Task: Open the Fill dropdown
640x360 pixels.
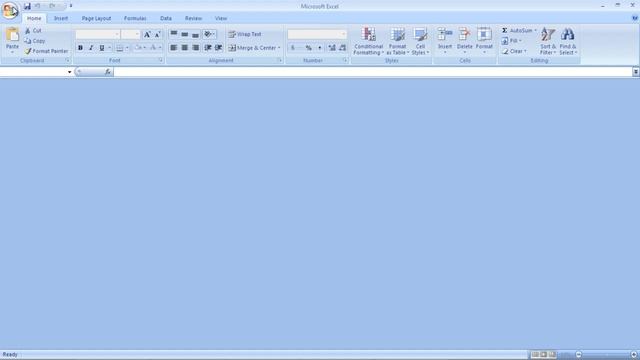Action: pyautogui.click(x=511, y=41)
